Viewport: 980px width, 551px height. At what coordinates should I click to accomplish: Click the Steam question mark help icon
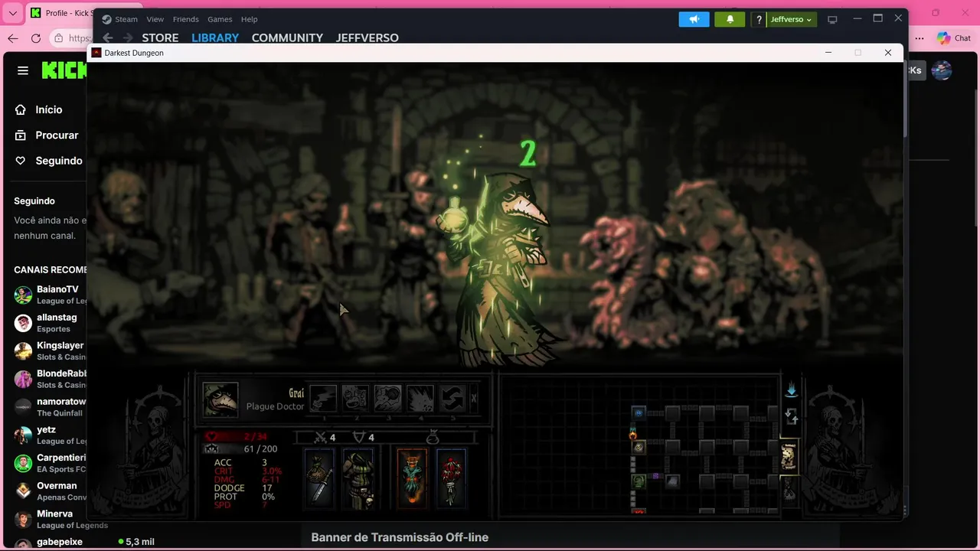[x=759, y=19]
